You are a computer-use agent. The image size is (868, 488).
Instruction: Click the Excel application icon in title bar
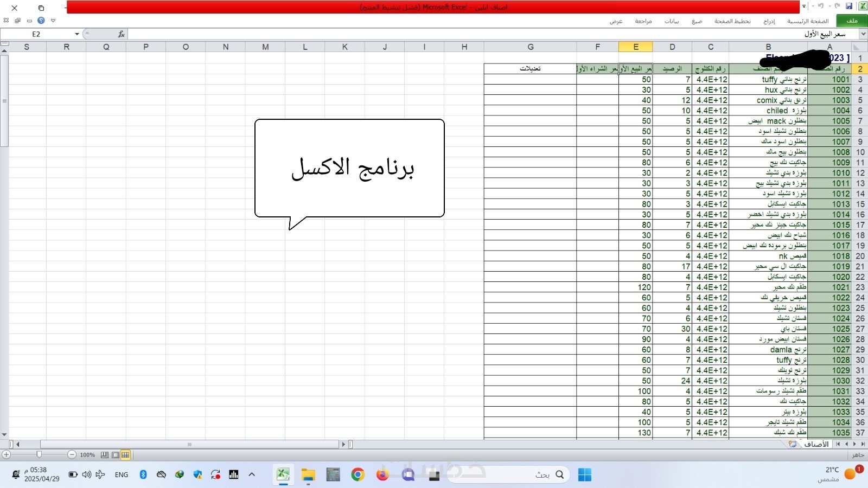pyautogui.click(x=862, y=7)
